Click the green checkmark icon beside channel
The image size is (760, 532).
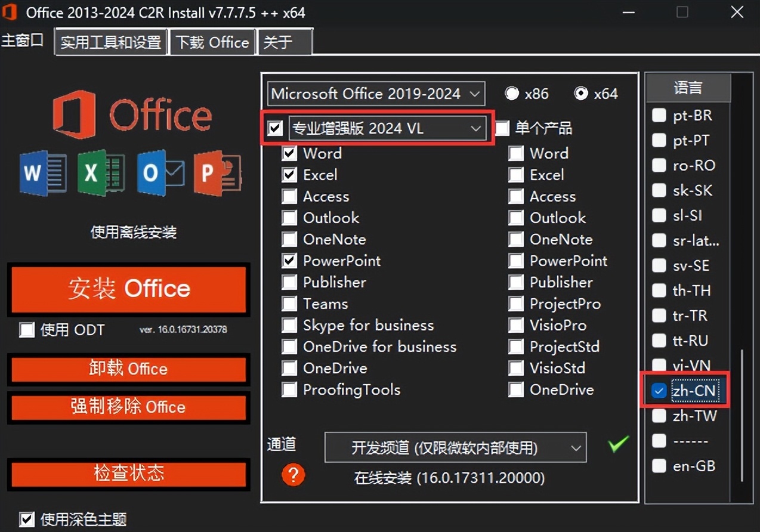point(618,444)
